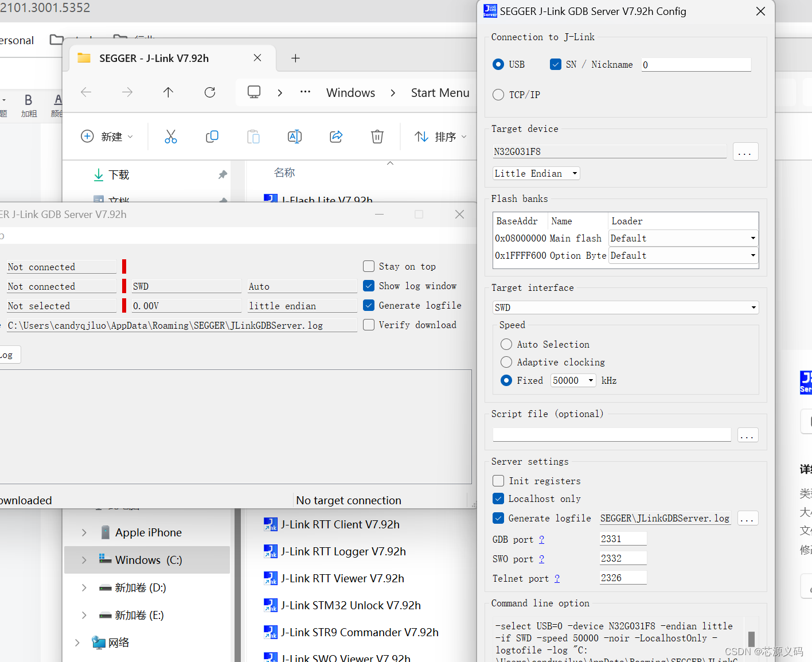Open the 下载 downloads quick access folder
812x662 pixels.
[119, 174]
